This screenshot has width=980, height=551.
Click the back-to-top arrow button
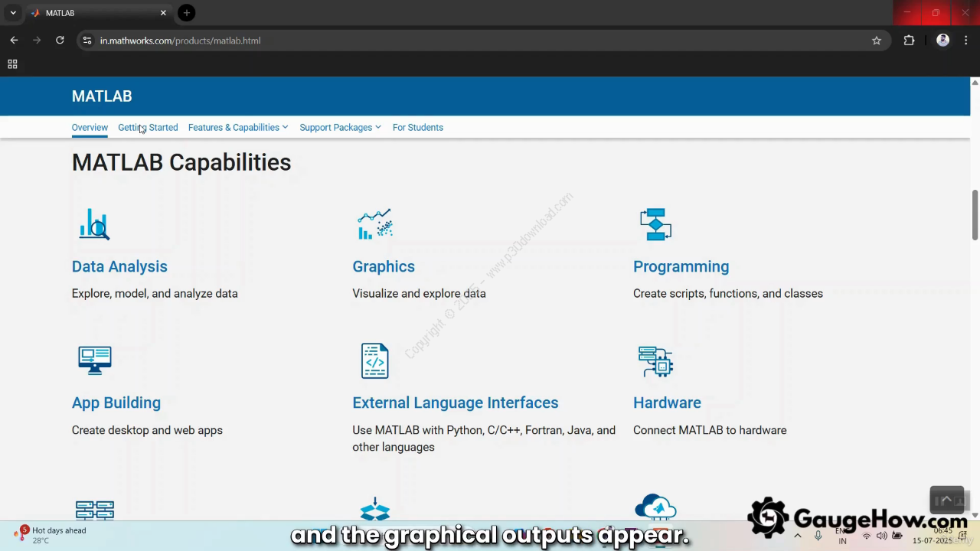tap(946, 500)
